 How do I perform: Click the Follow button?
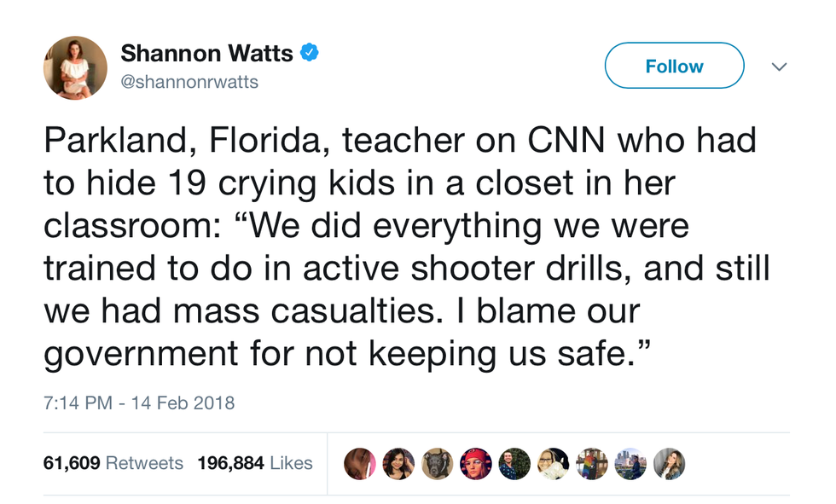(674, 66)
